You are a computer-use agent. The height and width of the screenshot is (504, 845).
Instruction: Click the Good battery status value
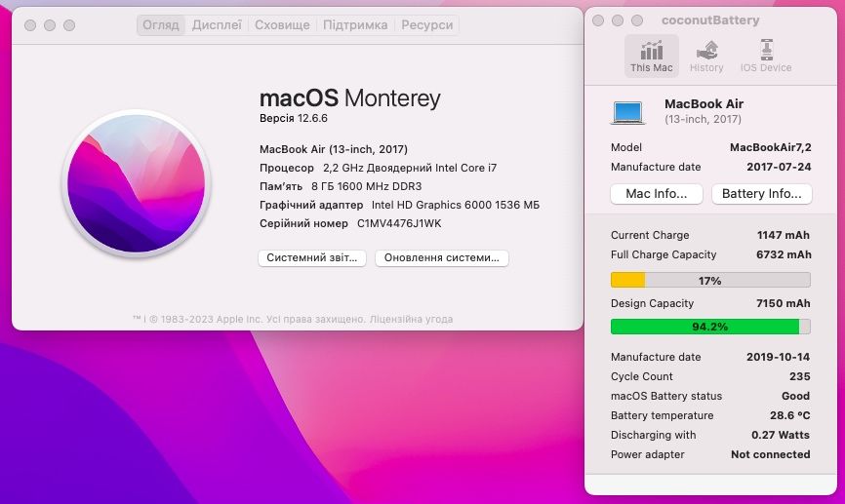[795, 397]
